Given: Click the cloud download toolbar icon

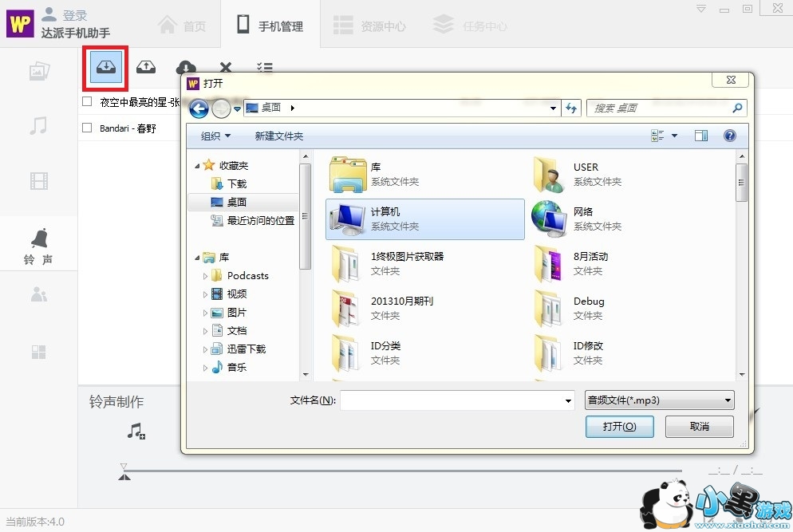Looking at the screenshot, I should (x=186, y=67).
